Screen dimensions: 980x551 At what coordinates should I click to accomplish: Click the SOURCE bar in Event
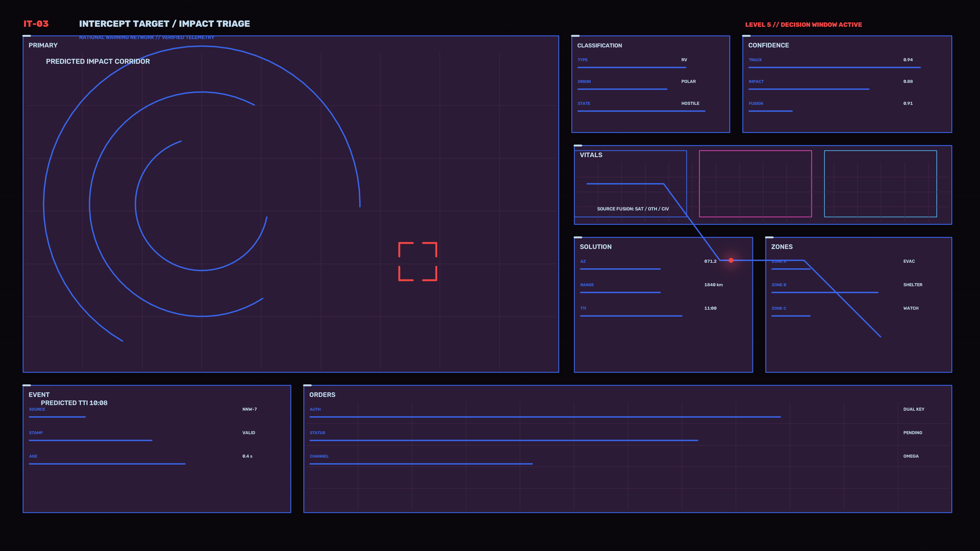57,417
